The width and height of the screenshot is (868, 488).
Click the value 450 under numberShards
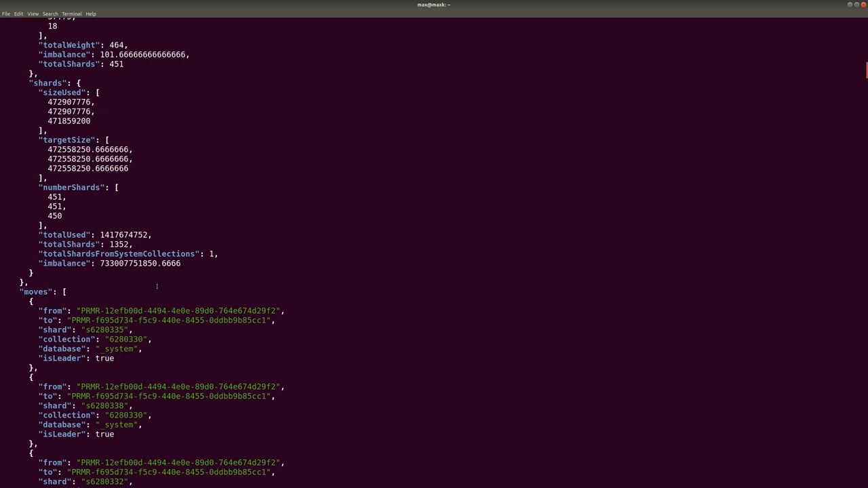pos(54,216)
